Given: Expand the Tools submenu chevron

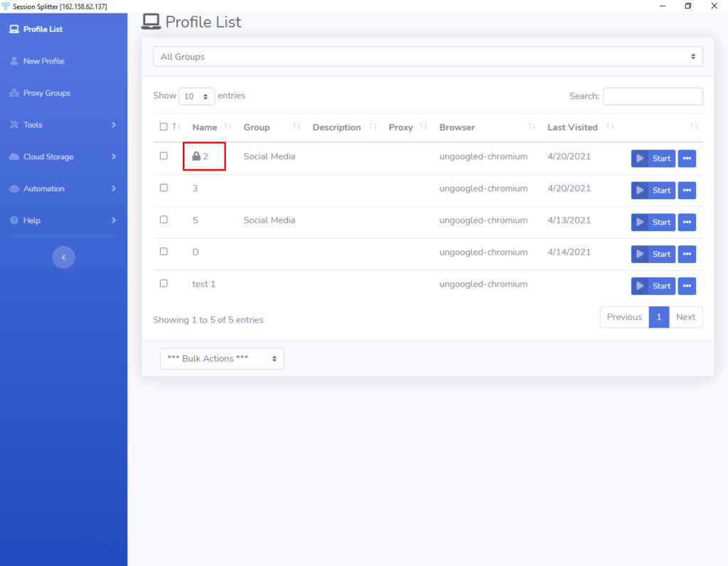Looking at the screenshot, I should 114,125.
